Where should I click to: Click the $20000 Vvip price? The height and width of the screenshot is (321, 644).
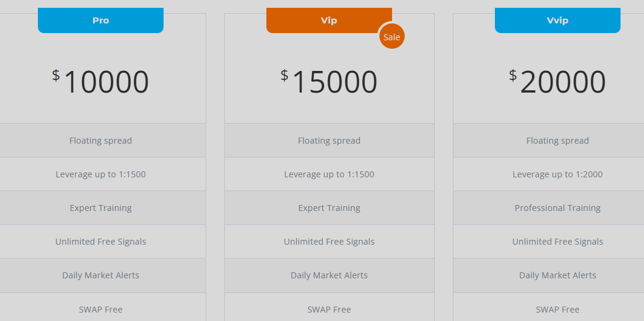point(557,82)
